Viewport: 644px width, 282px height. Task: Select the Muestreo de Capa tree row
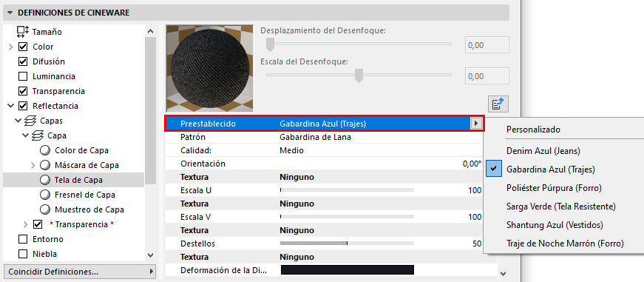(73, 209)
